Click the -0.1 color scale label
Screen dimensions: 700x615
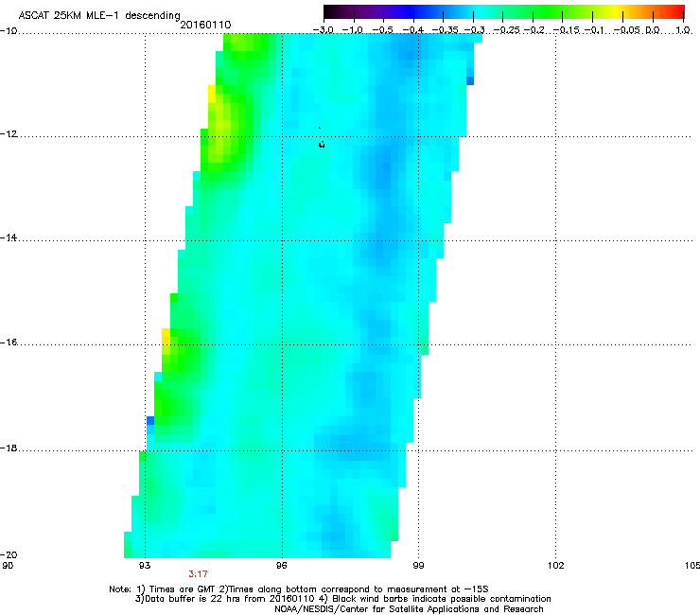[x=594, y=30]
